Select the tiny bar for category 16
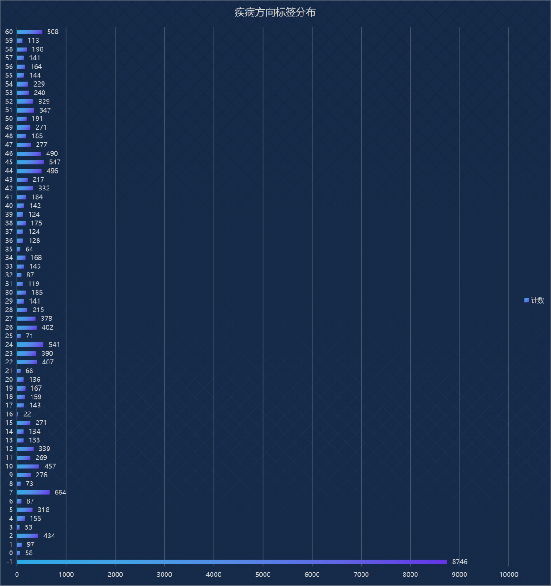Viewport: 551px width, 586px height. [x=17, y=414]
